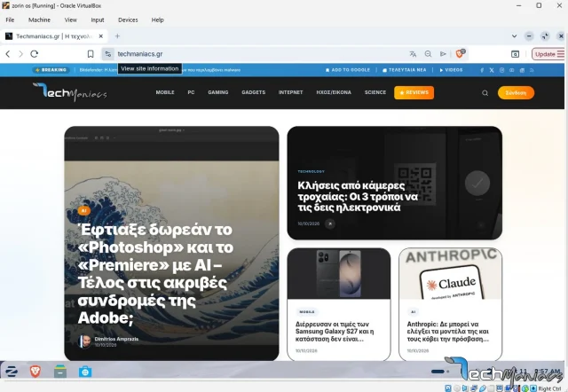Image resolution: width=568 pixels, height=392 pixels.
Task: Open the Techmaniacs Instagram icon
Action: [501, 70]
